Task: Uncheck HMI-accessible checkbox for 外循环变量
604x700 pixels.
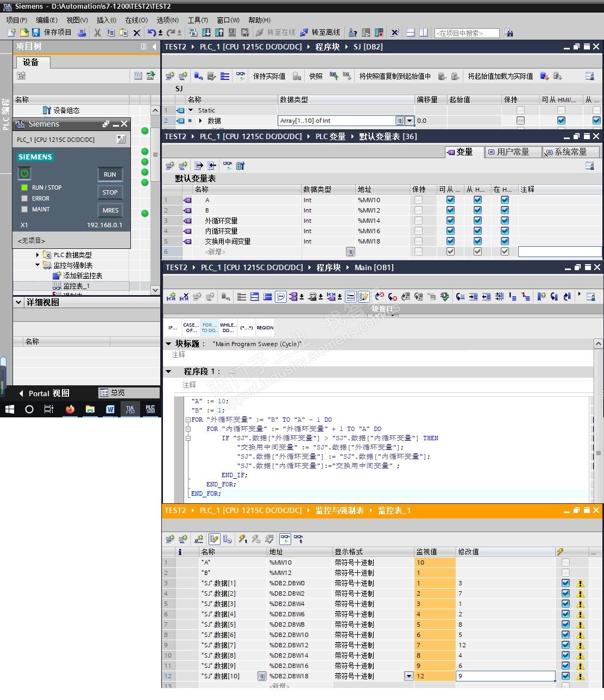Action: pyautogui.click(x=450, y=221)
